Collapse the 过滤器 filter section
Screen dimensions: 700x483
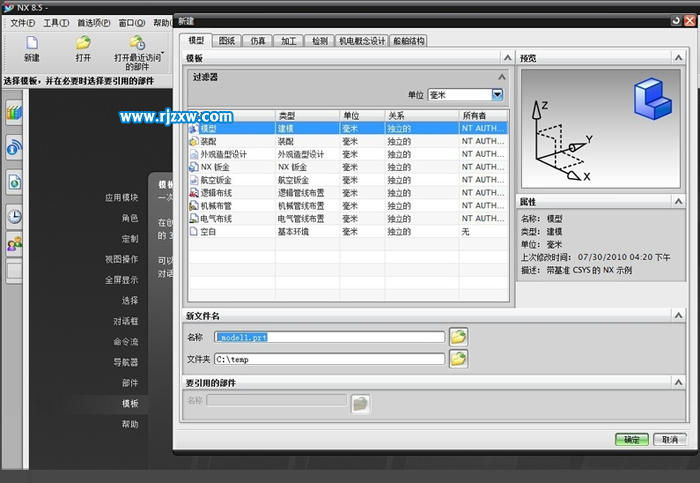[501, 77]
